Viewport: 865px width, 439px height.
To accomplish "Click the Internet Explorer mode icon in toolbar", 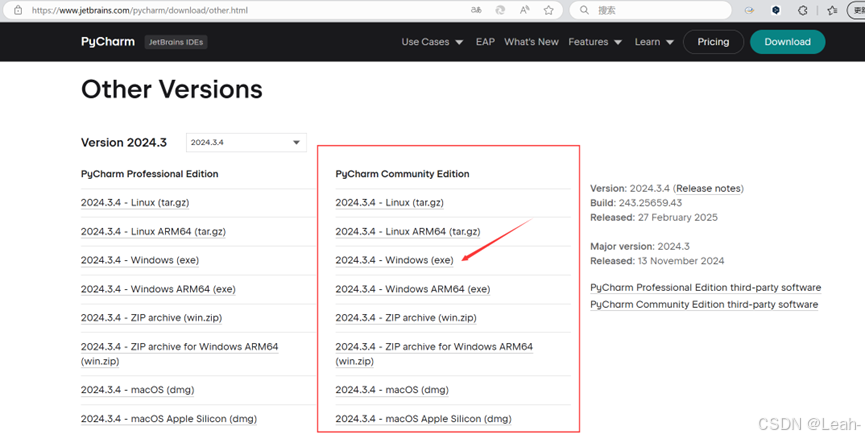I will point(749,10).
